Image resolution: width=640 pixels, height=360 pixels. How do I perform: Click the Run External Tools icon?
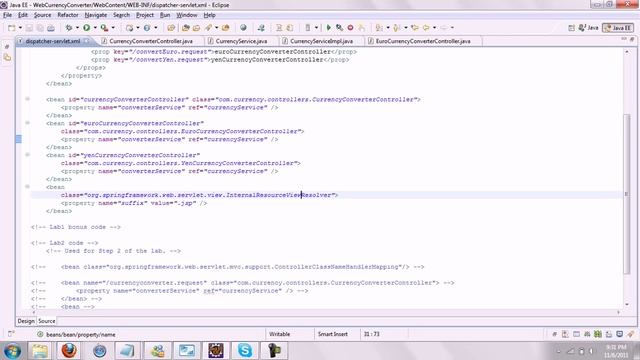pos(104,28)
